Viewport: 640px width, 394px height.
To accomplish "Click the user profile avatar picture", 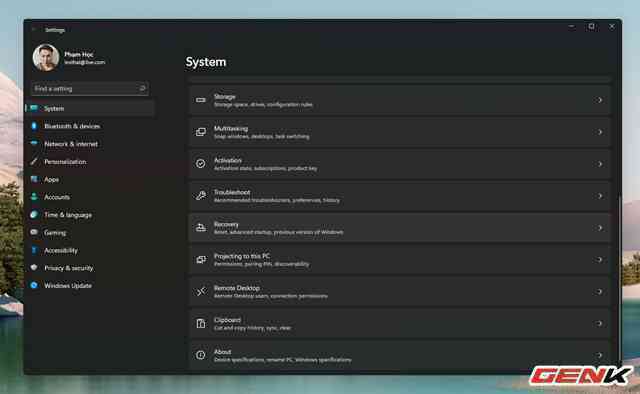I will (46, 58).
